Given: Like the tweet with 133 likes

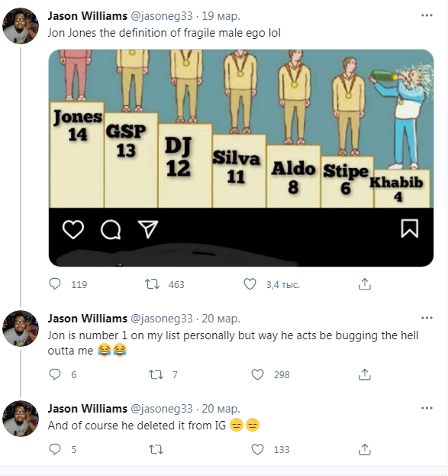Looking at the screenshot, I should [257, 449].
